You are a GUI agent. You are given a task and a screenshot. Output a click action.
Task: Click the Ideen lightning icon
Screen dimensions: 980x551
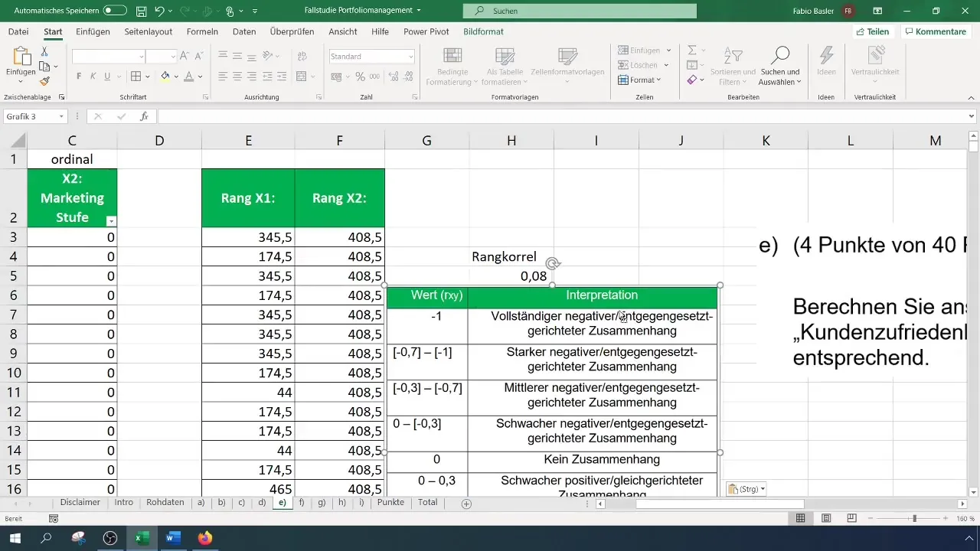pyautogui.click(x=826, y=56)
